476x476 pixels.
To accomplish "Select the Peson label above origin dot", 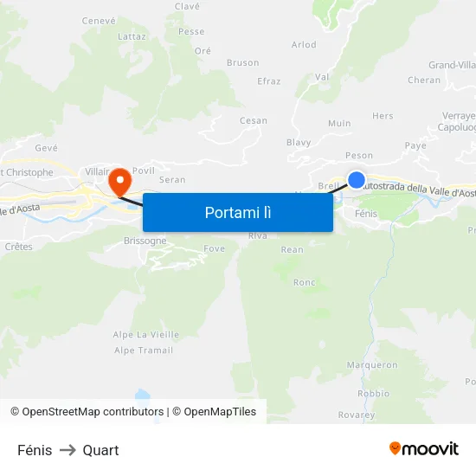I will (359, 156).
